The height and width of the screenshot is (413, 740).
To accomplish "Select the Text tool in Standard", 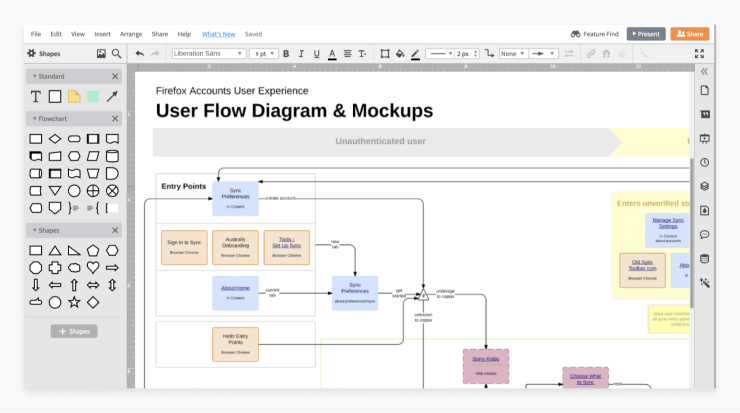I will tap(36, 97).
